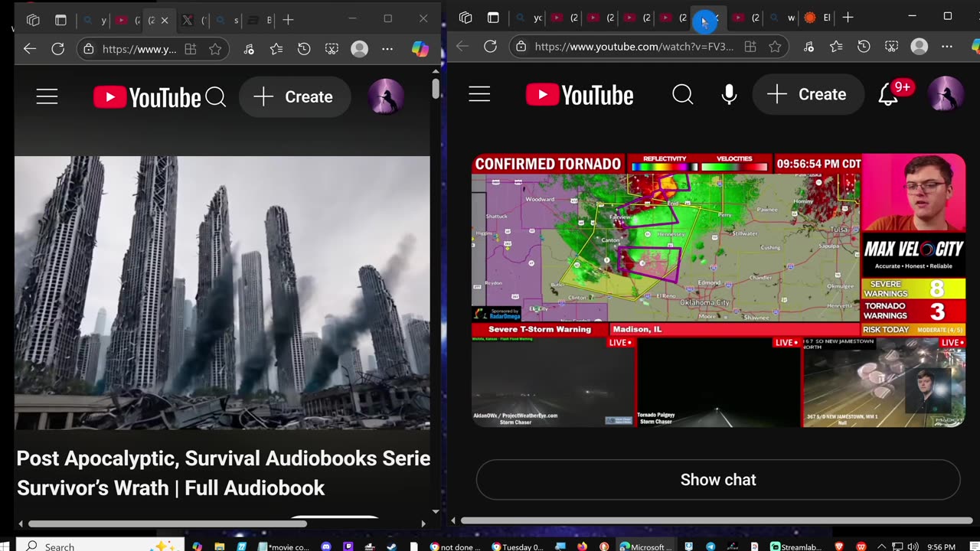Click the Windows taskbar Search box
980x551 pixels.
click(x=101, y=546)
